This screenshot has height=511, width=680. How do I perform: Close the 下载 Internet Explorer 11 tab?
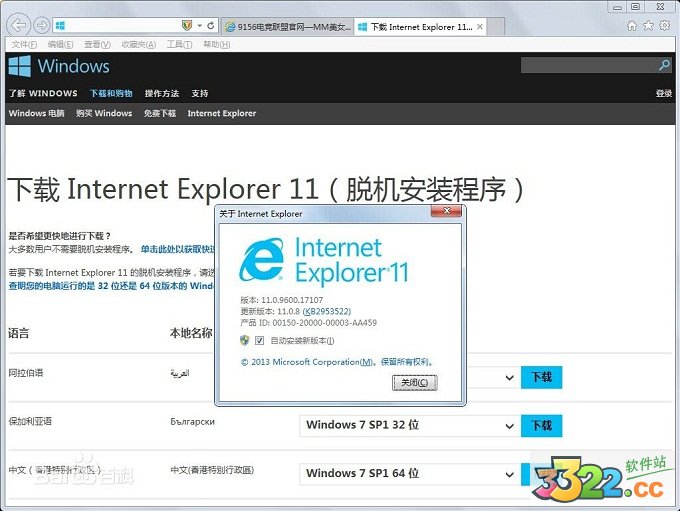[480, 26]
